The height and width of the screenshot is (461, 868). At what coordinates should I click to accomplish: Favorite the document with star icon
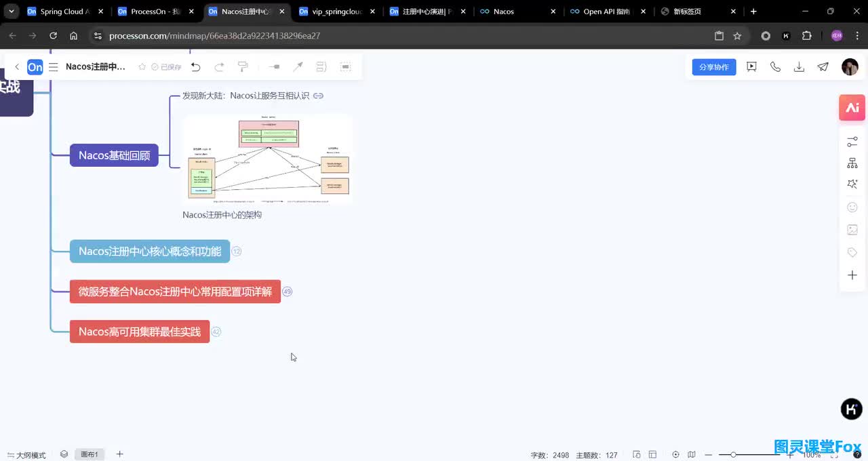tap(142, 67)
